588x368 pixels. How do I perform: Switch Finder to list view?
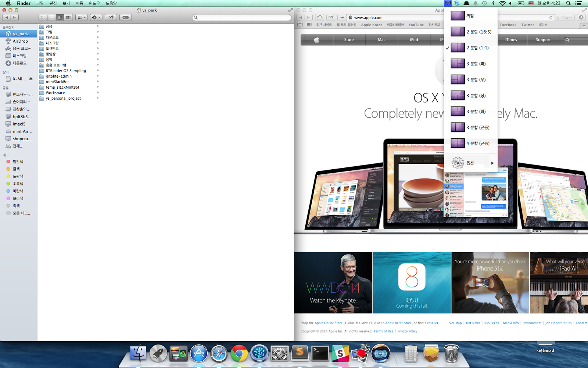[52, 17]
